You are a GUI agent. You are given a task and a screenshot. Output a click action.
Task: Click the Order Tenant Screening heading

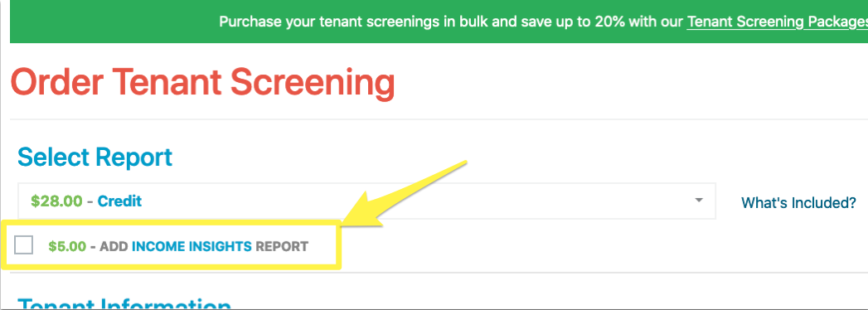pos(202,83)
